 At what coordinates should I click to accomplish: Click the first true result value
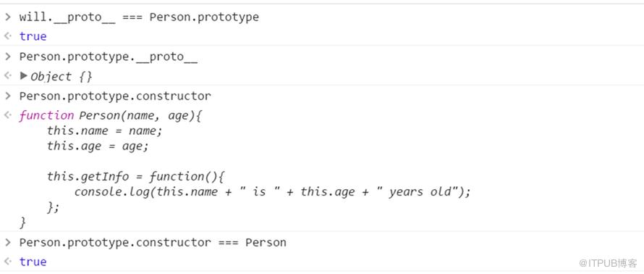pos(33,36)
